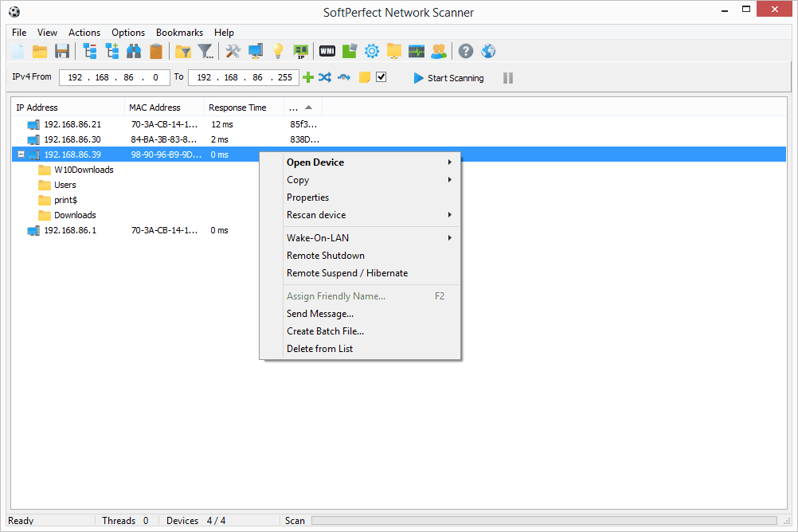Click the IPv4 From address field
Screen dimensions: 798x532
[x=115, y=77]
